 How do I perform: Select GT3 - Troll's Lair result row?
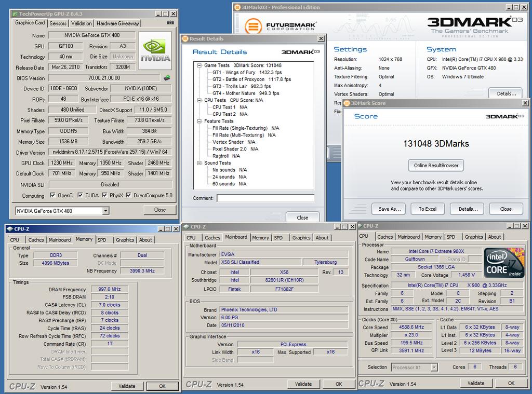click(242, 86)
